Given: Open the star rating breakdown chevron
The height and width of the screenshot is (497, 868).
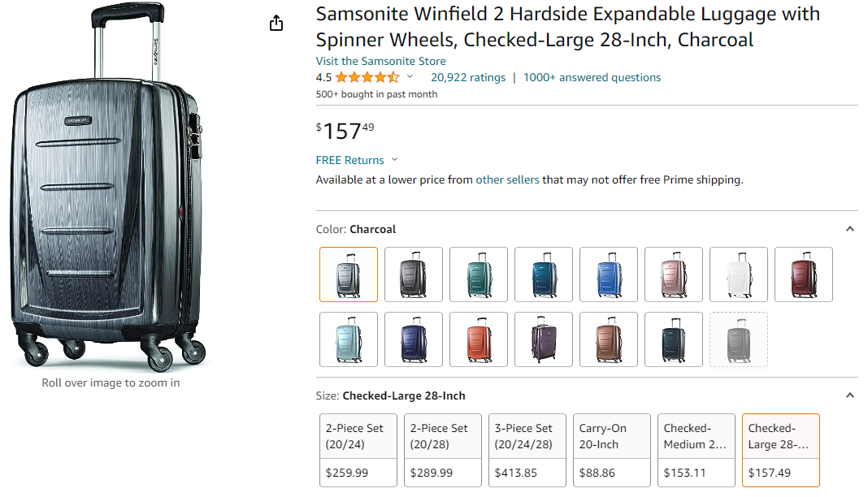Looking at the screenshot, I should tap(410, 77).
